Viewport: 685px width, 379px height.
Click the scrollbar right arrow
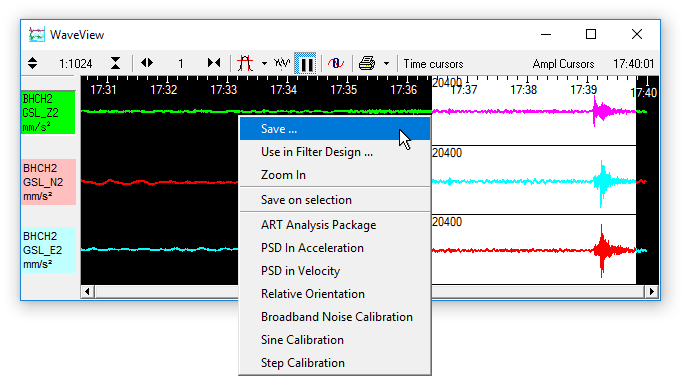tap(651, 291)
